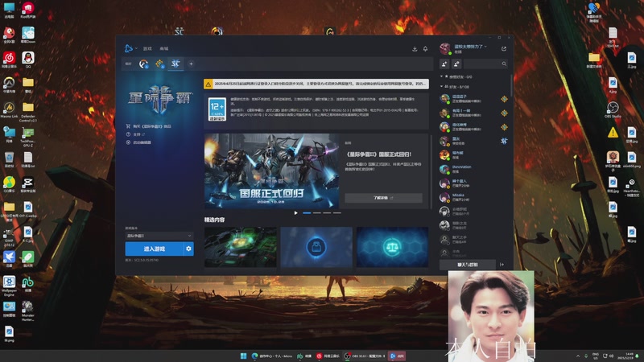This screenshot has height=362, width=644.
Task: Click the friend requests icon beside add friend
Action: click(x=456, y=64)
